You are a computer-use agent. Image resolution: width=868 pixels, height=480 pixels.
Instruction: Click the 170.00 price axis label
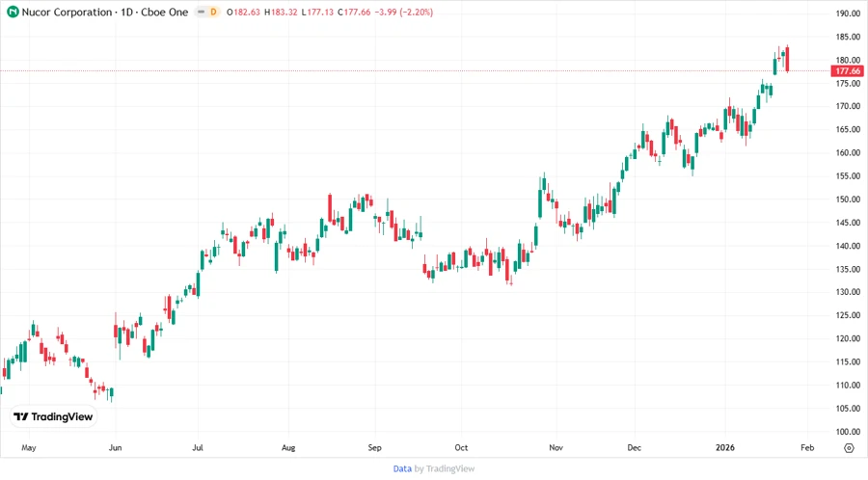click(848, 106)
